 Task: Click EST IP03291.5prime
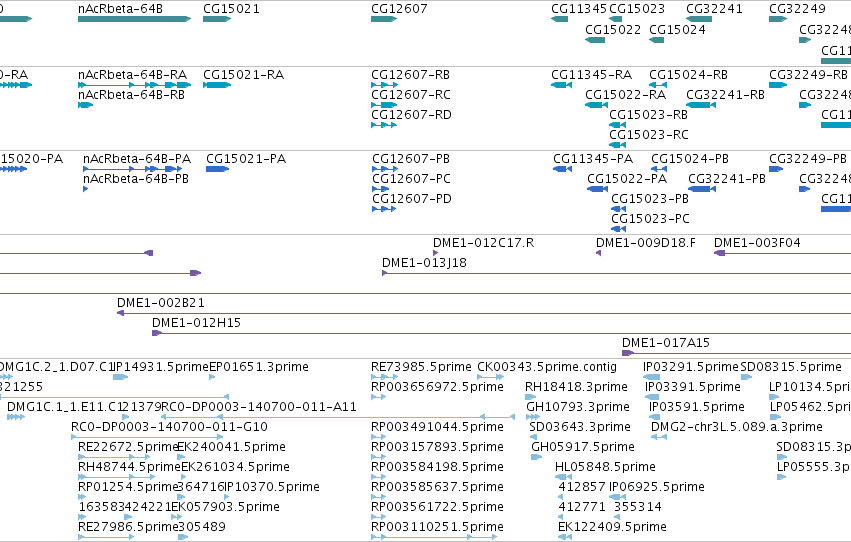(x=651, y=377)
